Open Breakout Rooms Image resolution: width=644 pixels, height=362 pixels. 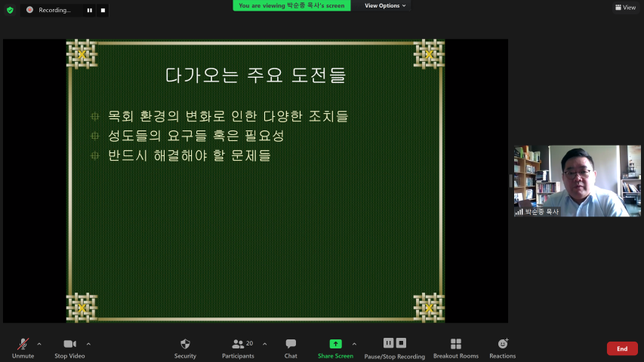(x=456, y=348)
